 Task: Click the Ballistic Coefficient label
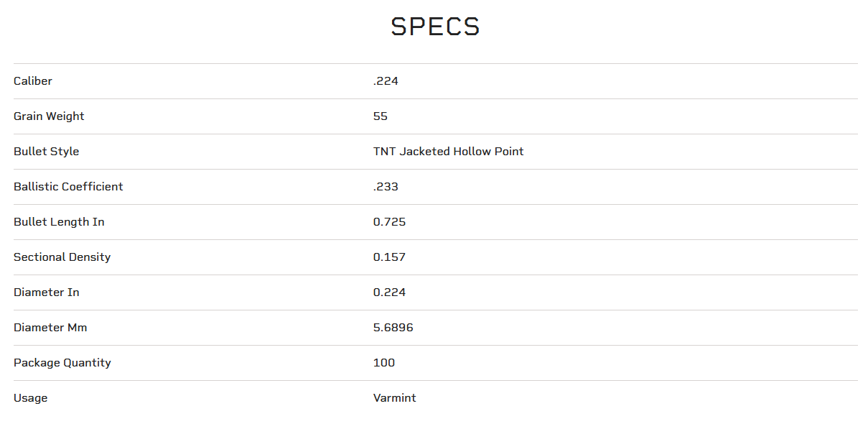pyautogui.click(x=68, y=187)
